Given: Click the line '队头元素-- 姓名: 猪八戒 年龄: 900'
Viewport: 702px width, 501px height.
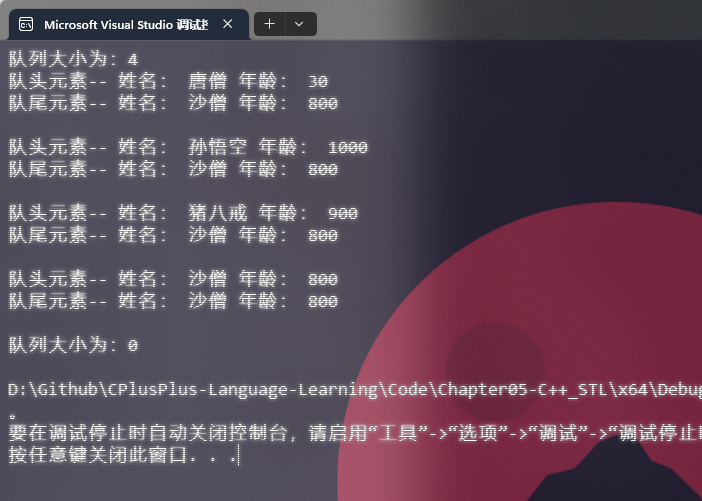Looking at the screenshot, I should 183,213.
